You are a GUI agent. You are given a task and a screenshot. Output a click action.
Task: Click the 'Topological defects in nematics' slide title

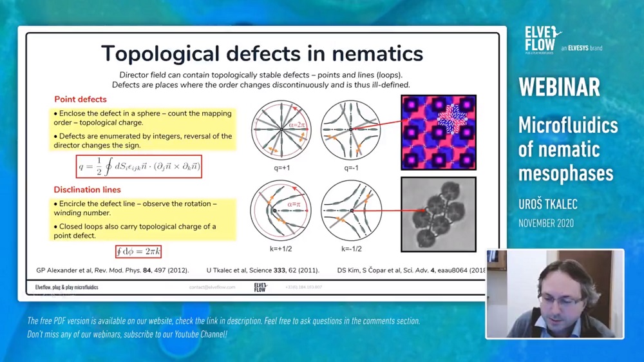[262, 53]
